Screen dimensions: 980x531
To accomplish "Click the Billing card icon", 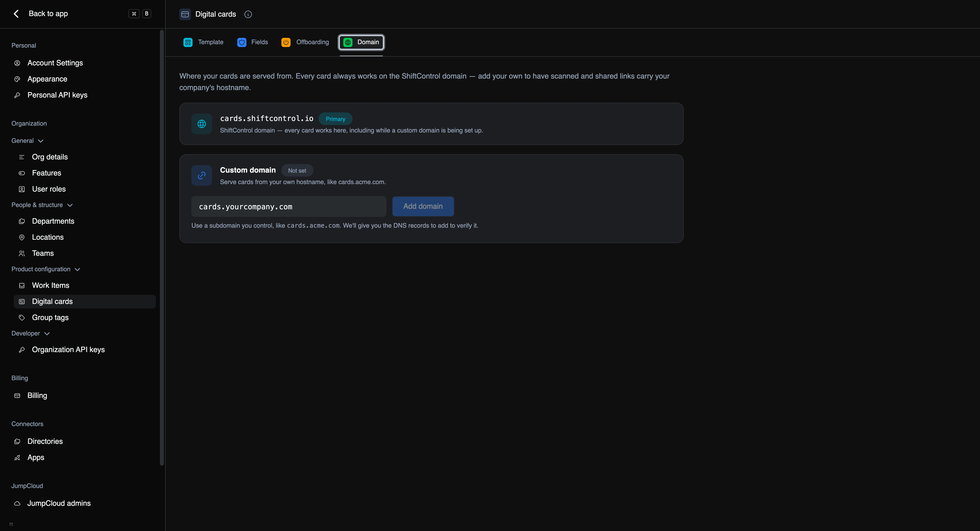I will pos(17,396).
